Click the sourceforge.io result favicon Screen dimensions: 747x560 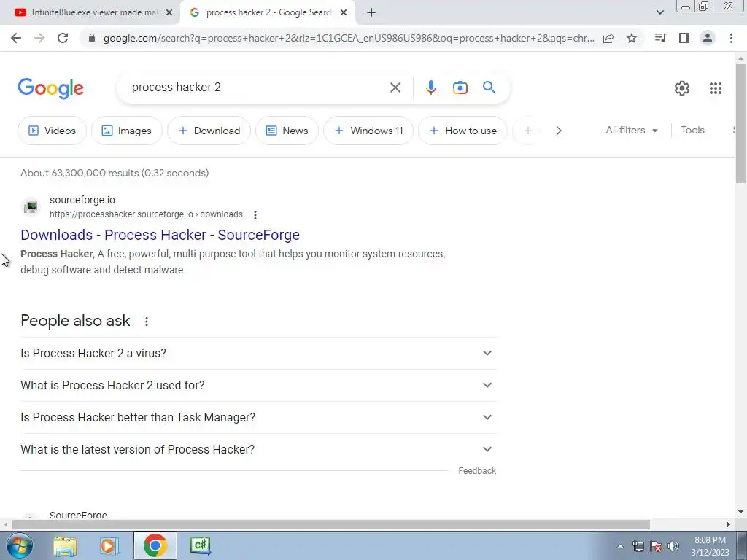pos(31,207)
